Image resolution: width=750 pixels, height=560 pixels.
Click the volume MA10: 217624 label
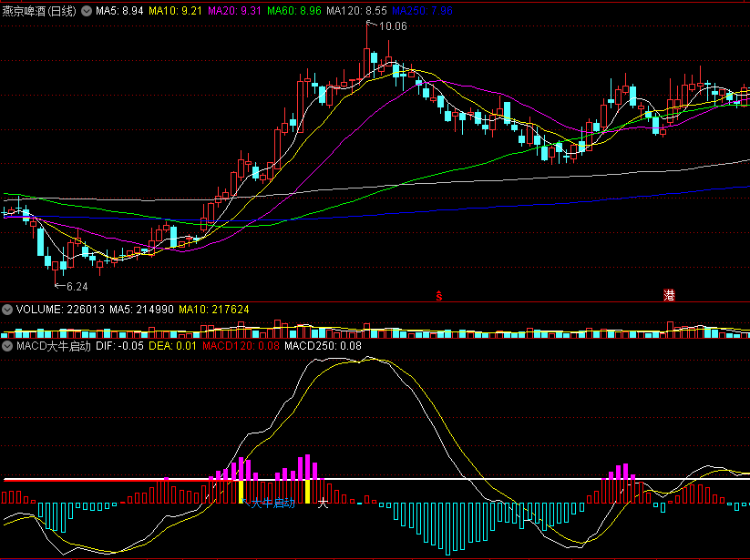(x=214, y=310)
